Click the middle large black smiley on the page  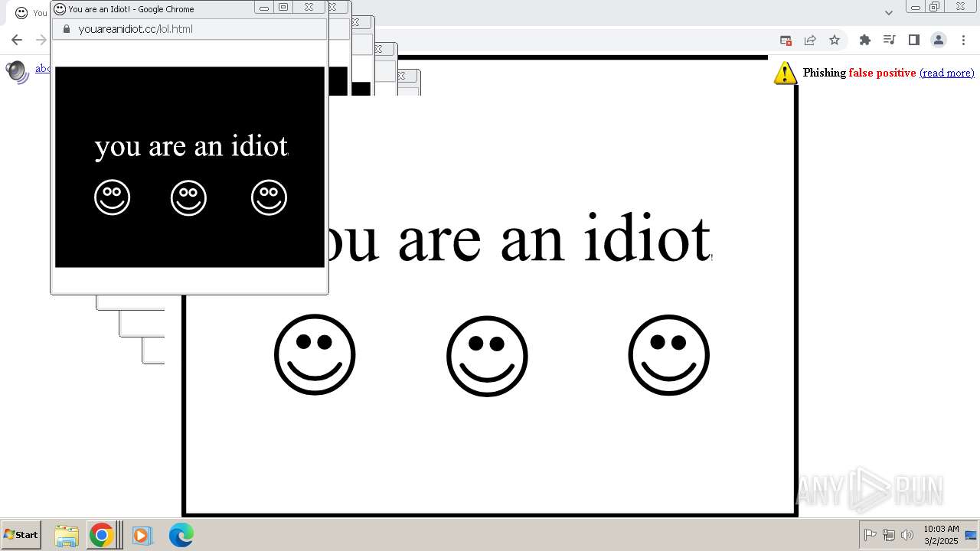pos(487,356)
